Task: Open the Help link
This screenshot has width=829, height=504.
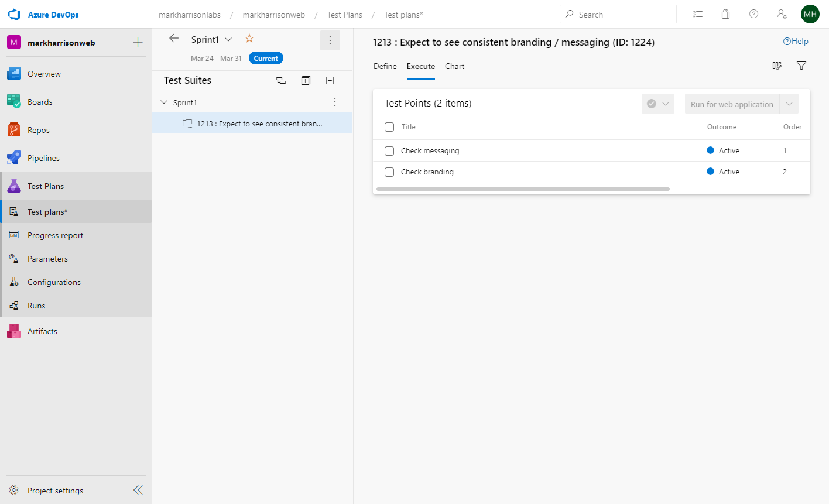Action: coord(796,42)
